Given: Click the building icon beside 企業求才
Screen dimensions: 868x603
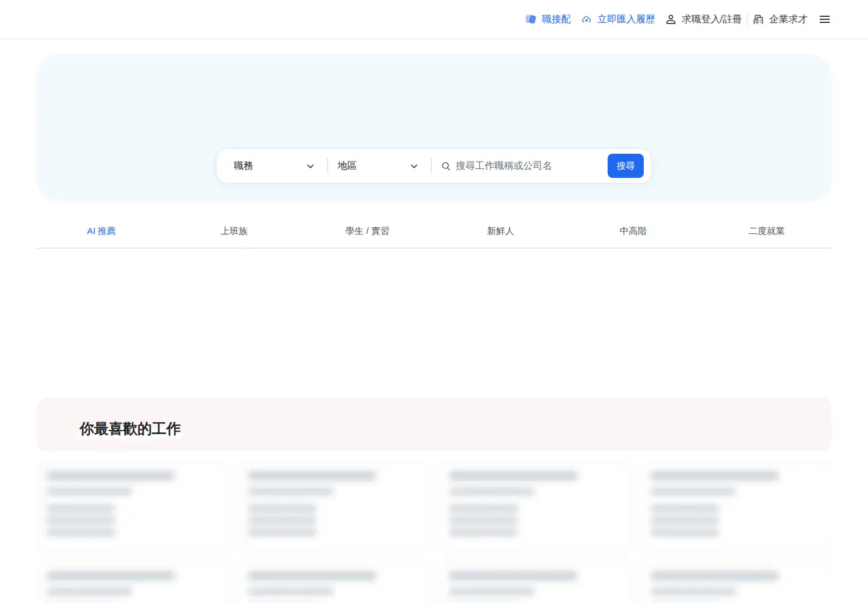Looking at the screenshot, I should point(758,19).
